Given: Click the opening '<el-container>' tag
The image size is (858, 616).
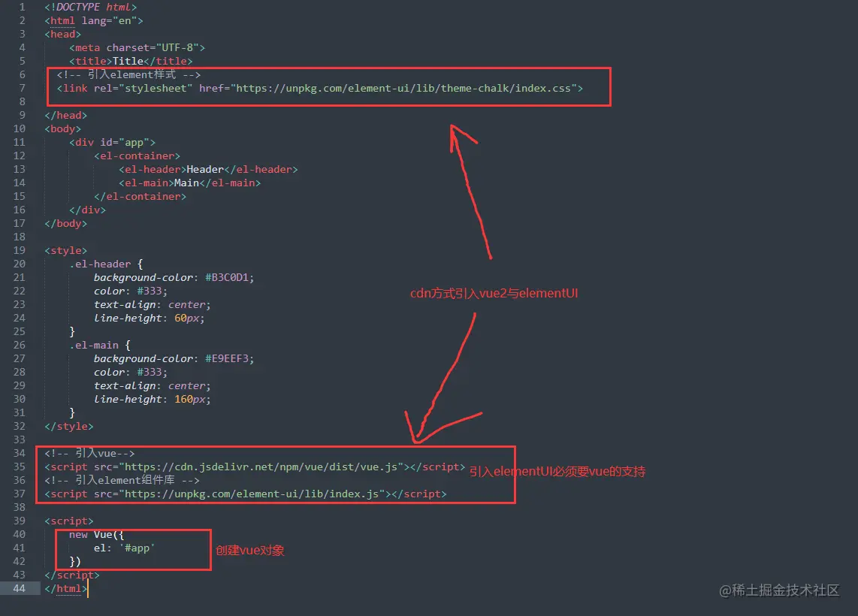Looking at the screenshot, I should tap(137, 156).
